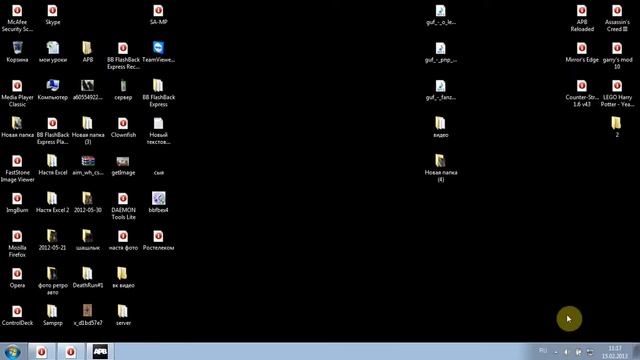Launch the TeamViewer desktop icon

point(158,52)
